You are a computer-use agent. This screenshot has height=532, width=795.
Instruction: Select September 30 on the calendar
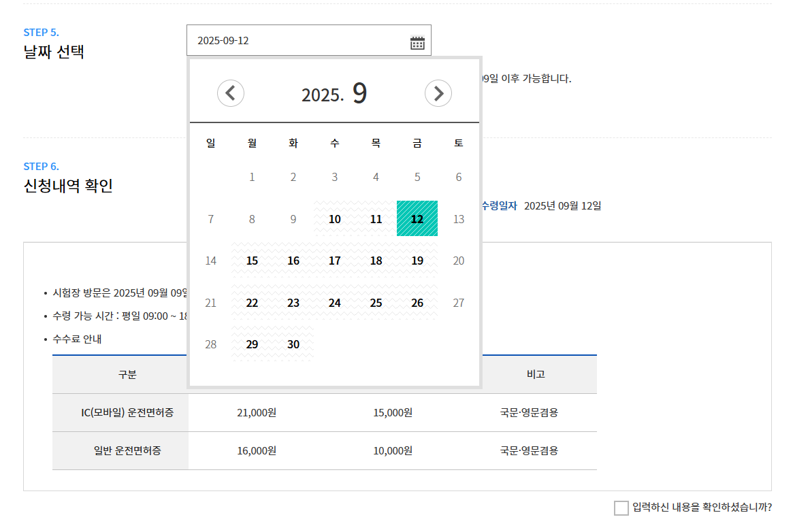pos(293,344)
